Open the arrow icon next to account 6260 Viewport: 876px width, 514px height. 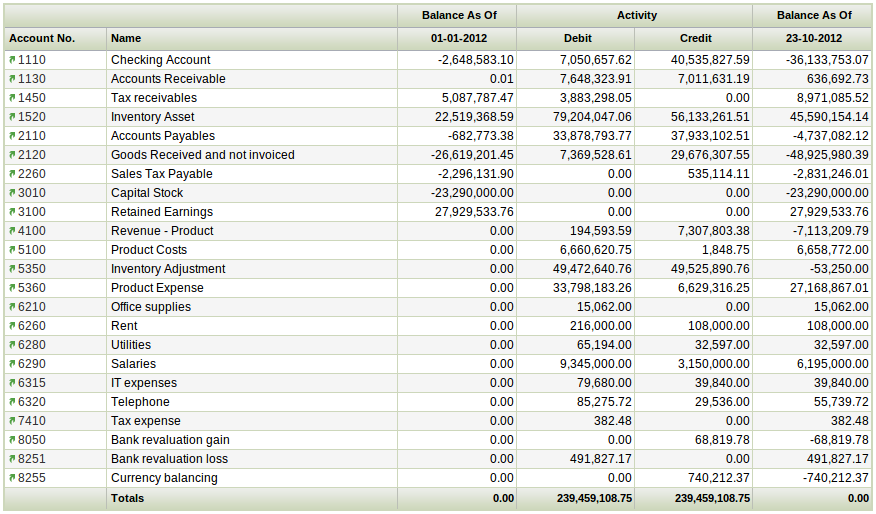(x=12, y=326)
